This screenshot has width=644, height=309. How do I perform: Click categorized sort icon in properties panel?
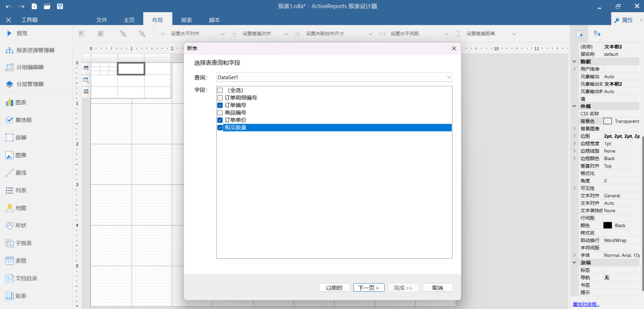click(579, 34)
